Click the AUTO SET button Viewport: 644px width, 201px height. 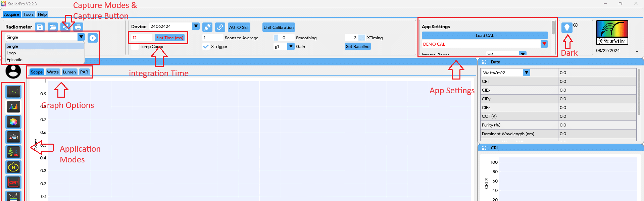239,27
